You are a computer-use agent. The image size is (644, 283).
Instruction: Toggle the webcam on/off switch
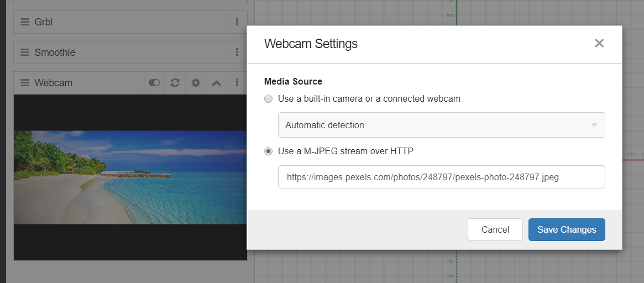(x=154, y=83)
